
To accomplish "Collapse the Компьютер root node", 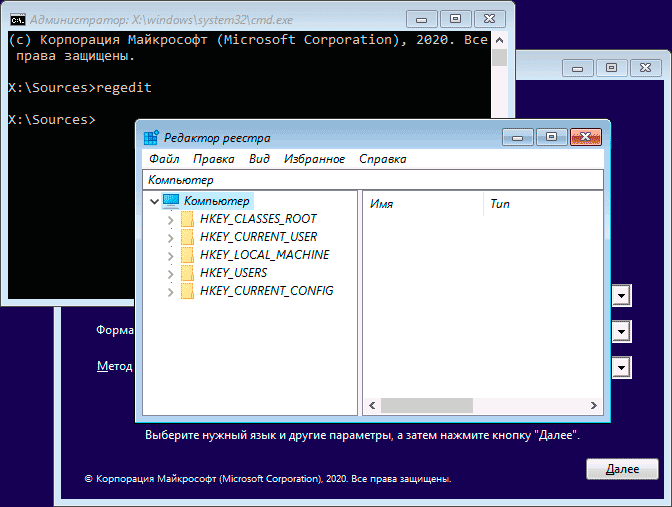I will click(154, 201).
